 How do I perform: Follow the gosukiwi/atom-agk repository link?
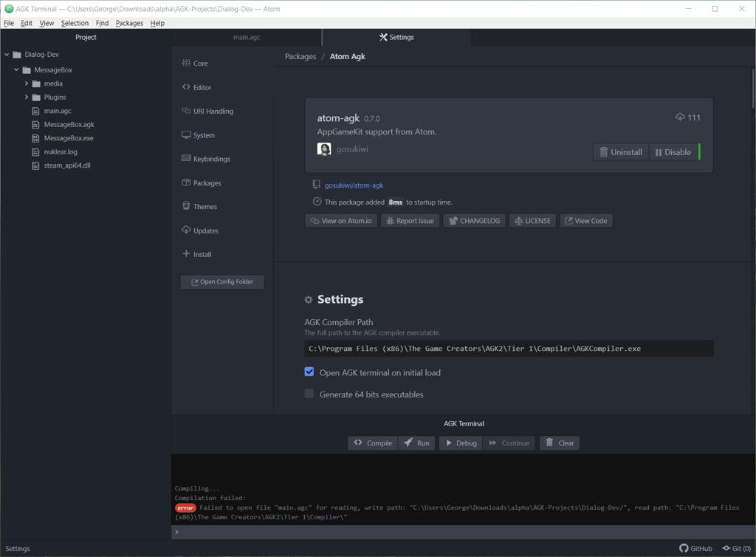tap(354, 185)
